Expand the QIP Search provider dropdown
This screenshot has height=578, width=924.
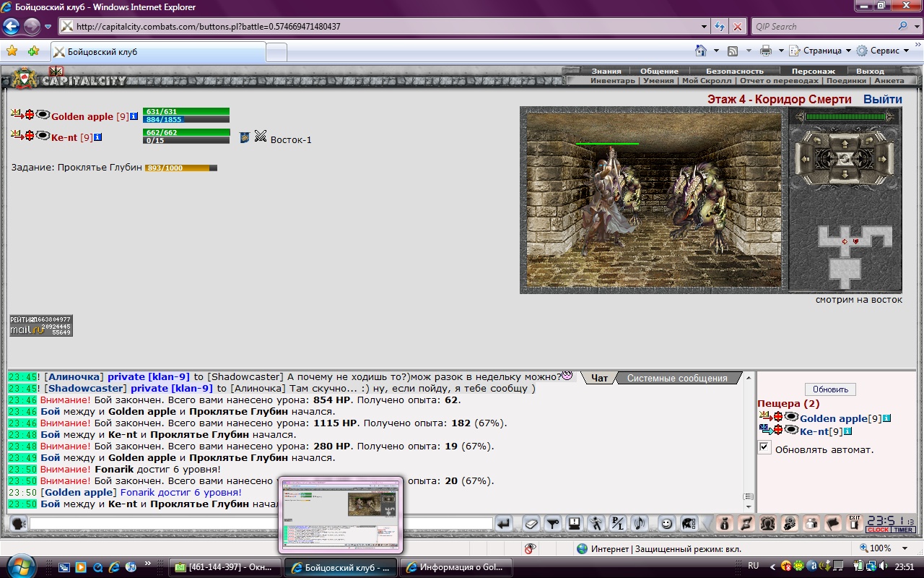[918, 27]
